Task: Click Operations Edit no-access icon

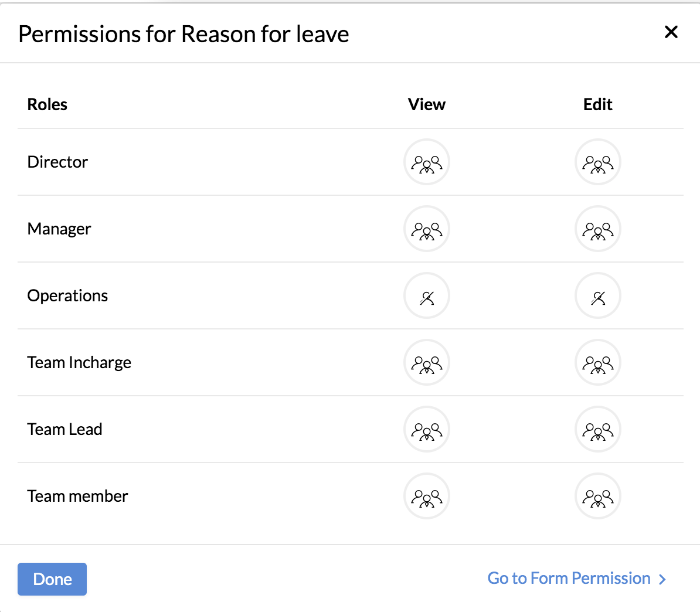Action: click(x=597, y=295)
